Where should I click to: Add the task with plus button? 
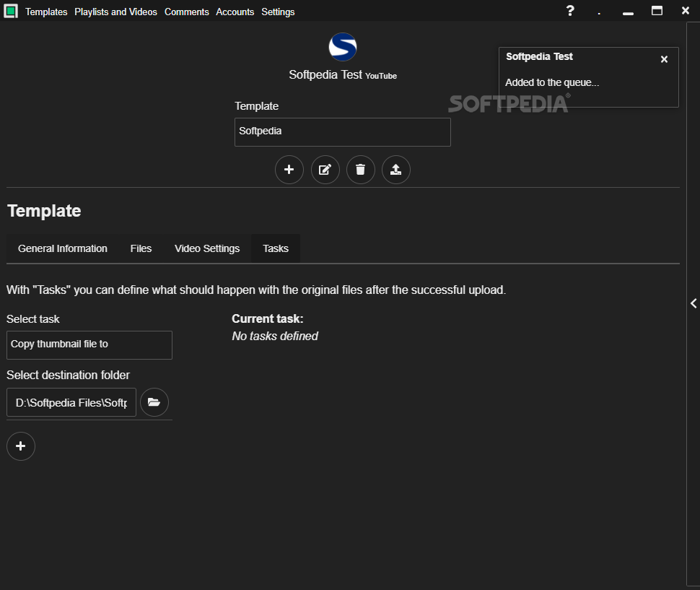pyautogui.click(x=20, y=446)
